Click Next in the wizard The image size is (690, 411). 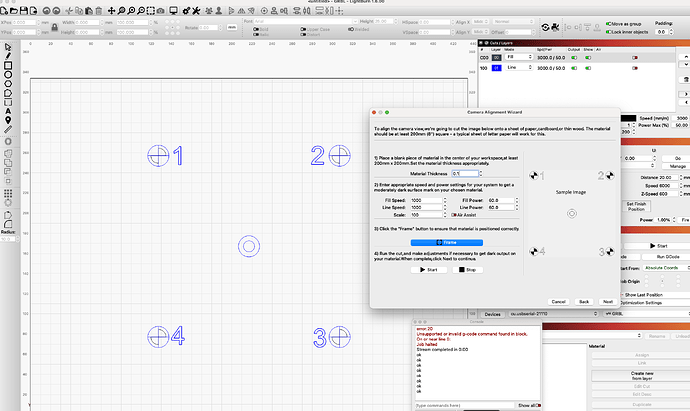(x=608, y=302)
